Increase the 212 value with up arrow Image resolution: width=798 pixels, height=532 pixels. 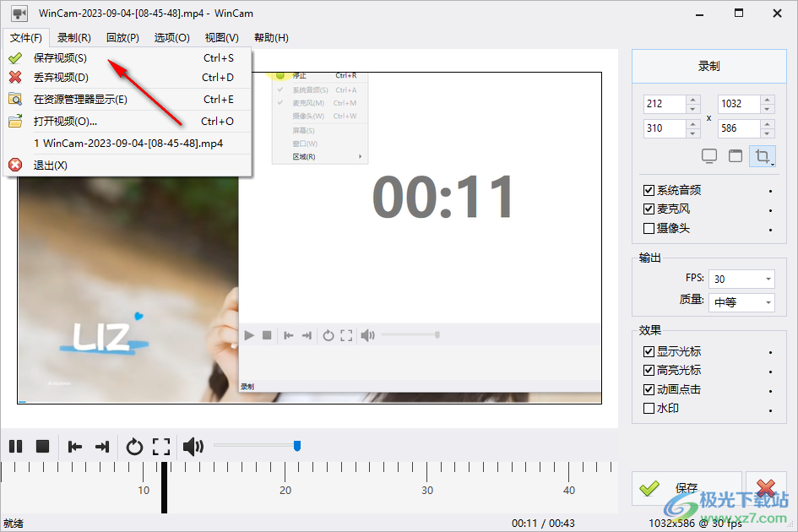point(693,100)
